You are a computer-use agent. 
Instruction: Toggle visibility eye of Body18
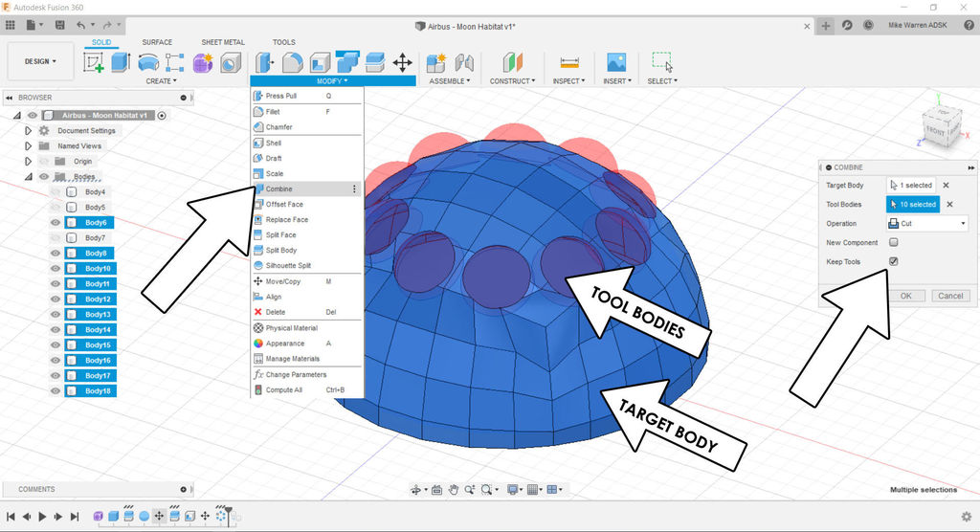[x=56, y=390]
